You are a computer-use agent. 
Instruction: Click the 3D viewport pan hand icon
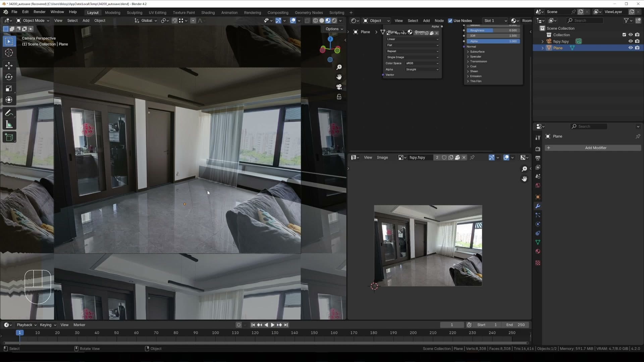tap(339, 77)
